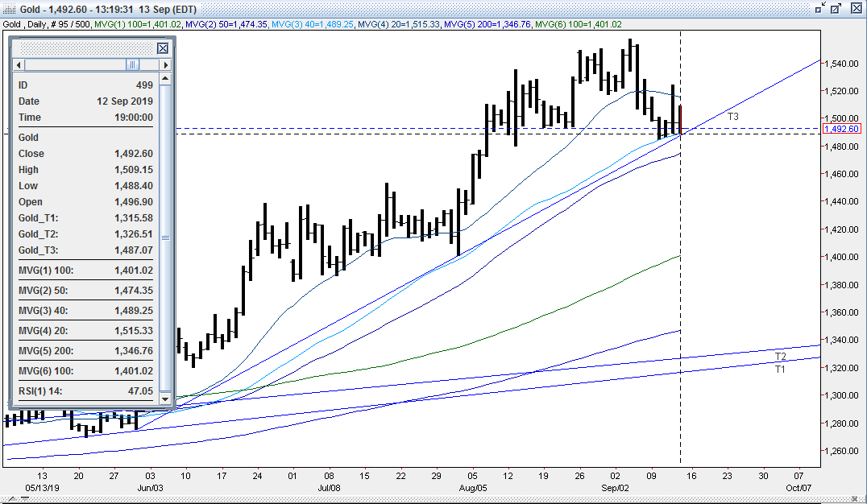
Task: Select the MVG(5) 200=1,346.76 legend entry
Action: pos(487,24)
